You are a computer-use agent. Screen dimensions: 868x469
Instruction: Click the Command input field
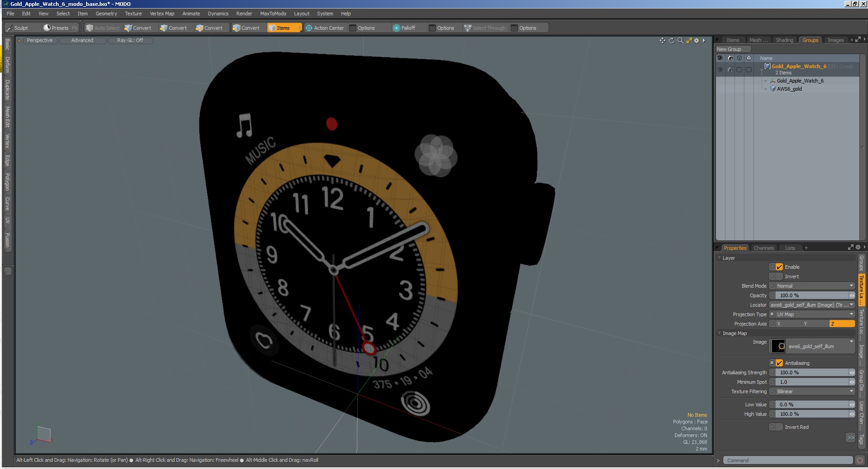(x=788, y=460)
